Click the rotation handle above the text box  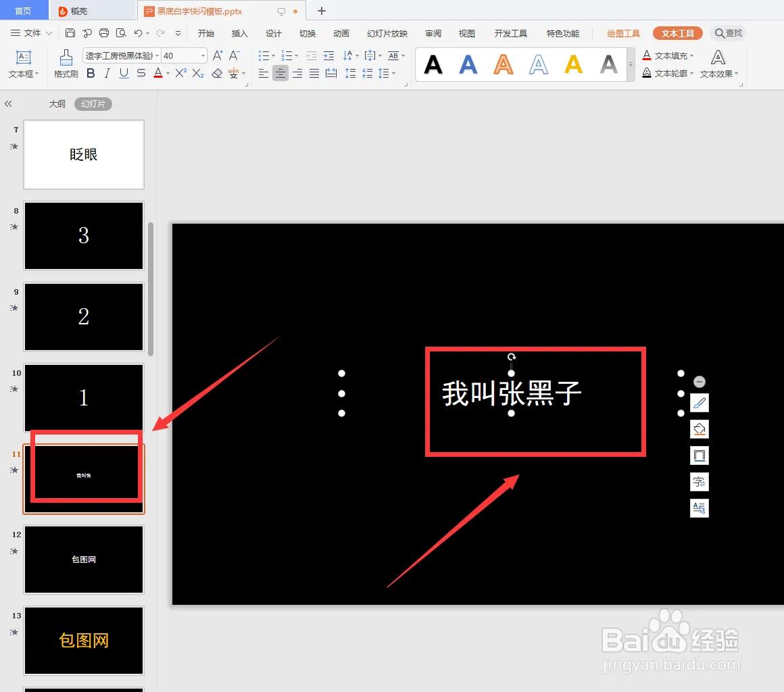click(511, 357)
